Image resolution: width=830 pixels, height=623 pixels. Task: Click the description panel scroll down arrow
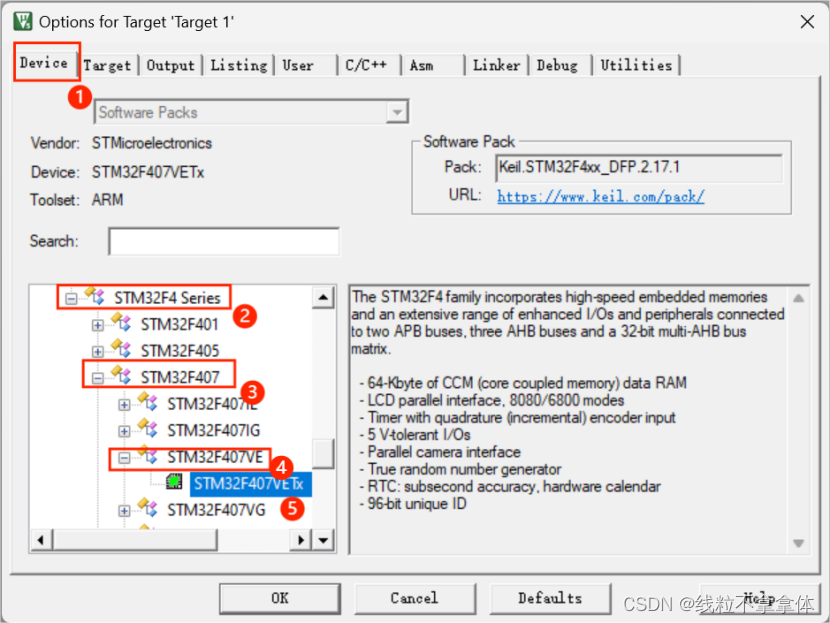[798, 543]
